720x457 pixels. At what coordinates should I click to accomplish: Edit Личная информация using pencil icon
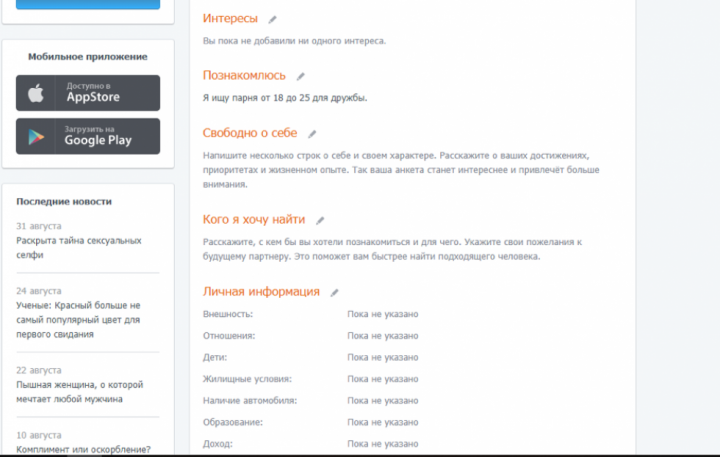tap(334, 293)
